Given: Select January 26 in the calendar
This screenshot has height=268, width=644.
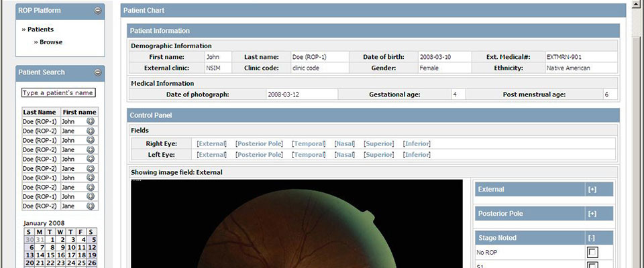Looking at the screenshot, I should (x=92, y=263).
